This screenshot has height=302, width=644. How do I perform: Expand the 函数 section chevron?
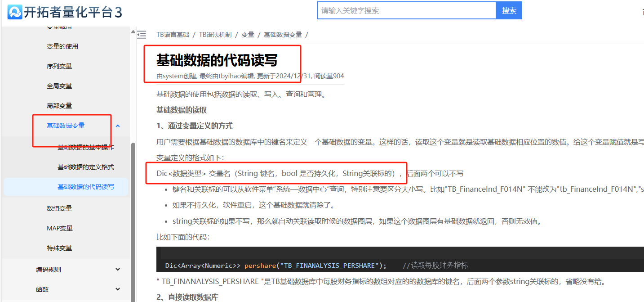click(118, 289)
